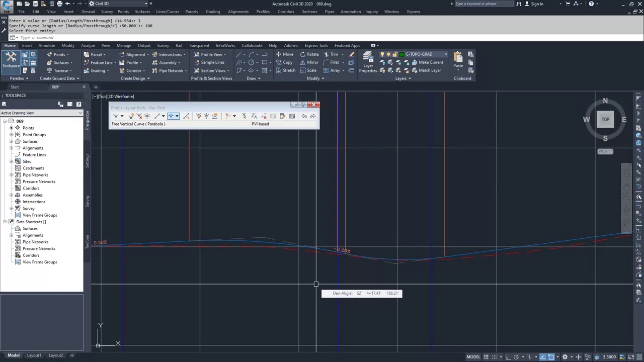The height and width of the screenshot is (362, 644).
Task: Click Free Vertical Curve parabola tool
Action: 171,116
